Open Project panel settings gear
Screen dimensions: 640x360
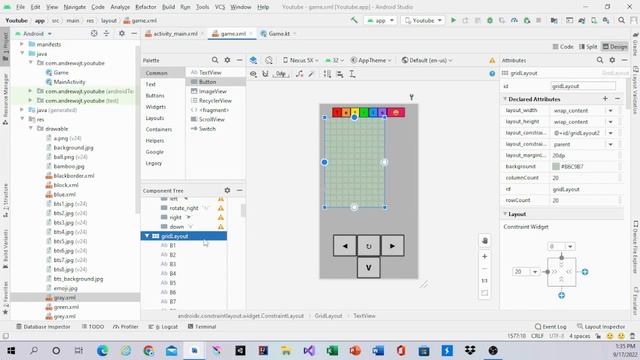122,33
